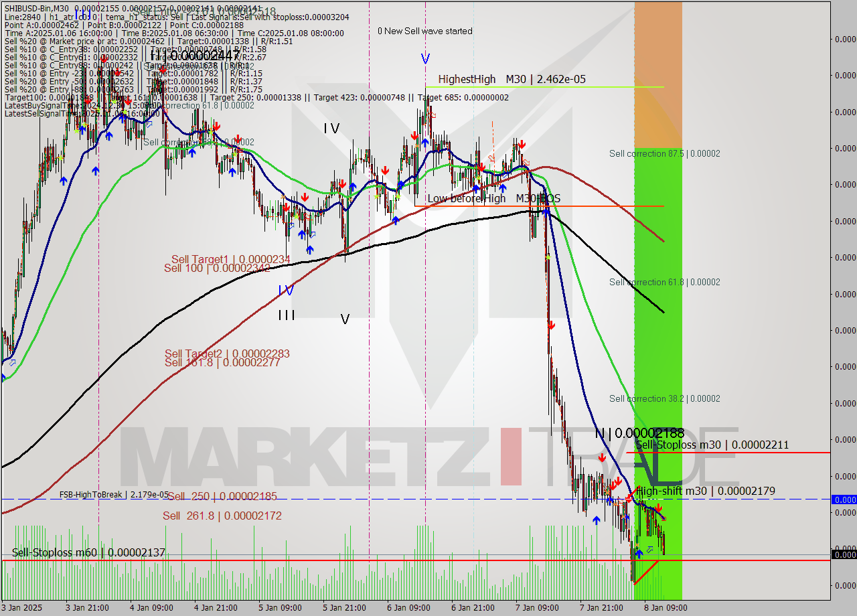
Task: Click the 'Sell 250 | 0.00002185' label
Action: [x=222, y=496]
